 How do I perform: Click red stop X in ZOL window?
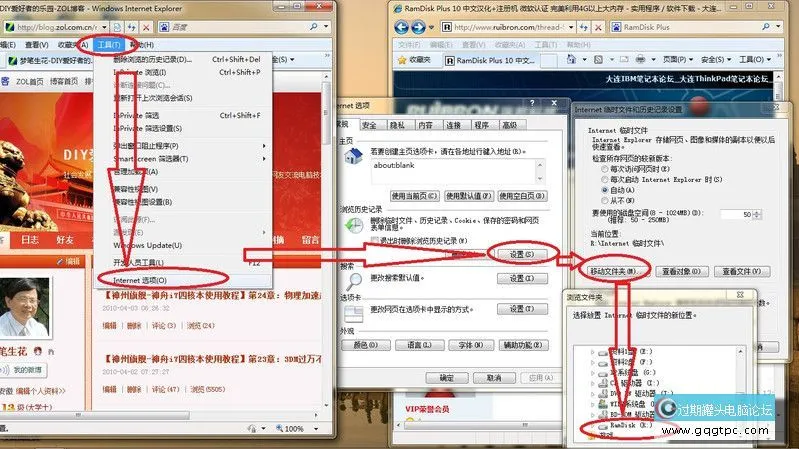146,27
